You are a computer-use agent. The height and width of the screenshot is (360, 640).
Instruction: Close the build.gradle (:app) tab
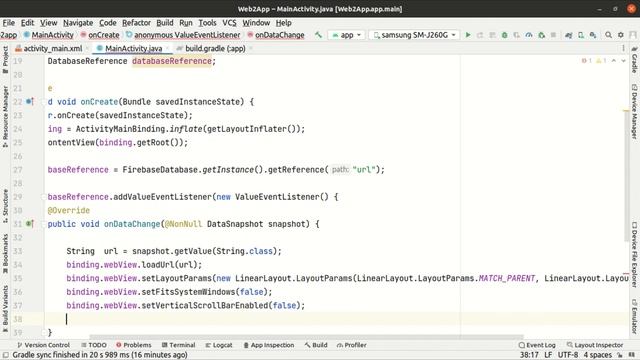click(x=251, y=48)
